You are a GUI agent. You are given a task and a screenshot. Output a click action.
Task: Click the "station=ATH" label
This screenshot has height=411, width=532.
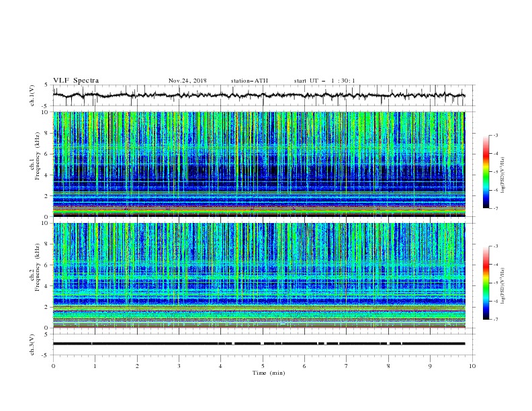coord(249,81)
